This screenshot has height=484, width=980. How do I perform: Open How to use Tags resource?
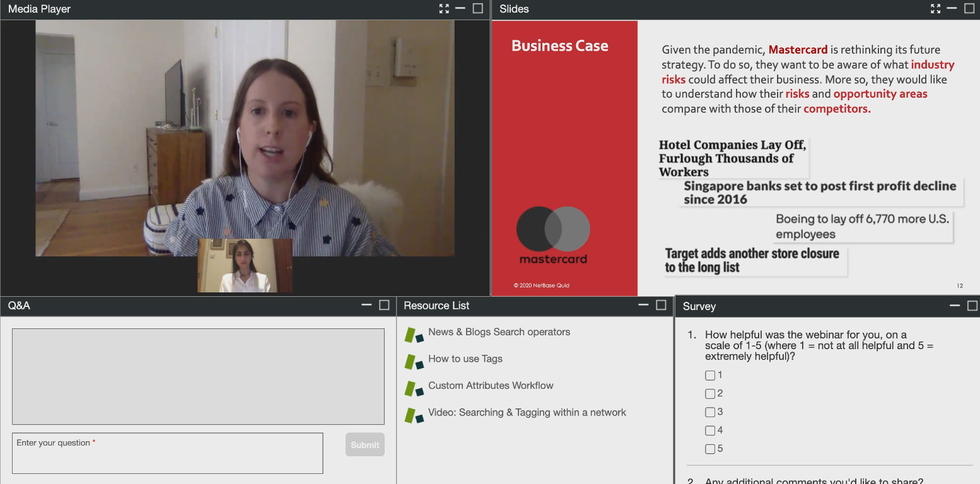click(465, 359)
